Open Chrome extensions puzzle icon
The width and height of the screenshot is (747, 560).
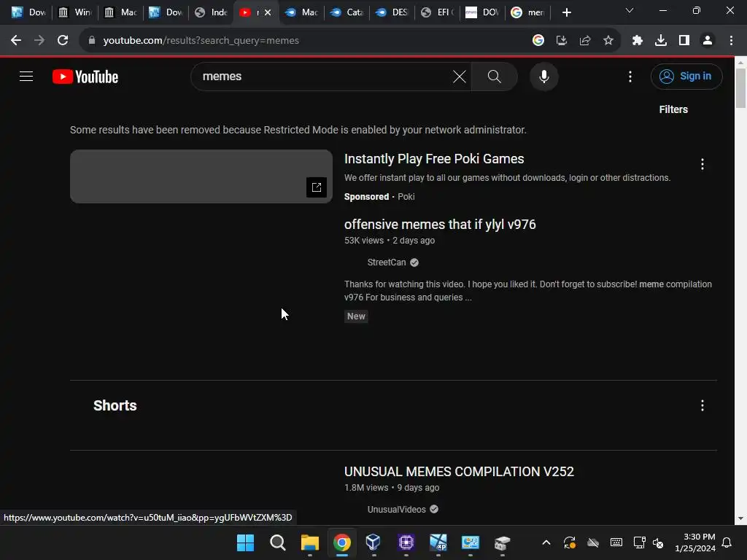pyautogui.click(x=637, y=41)
